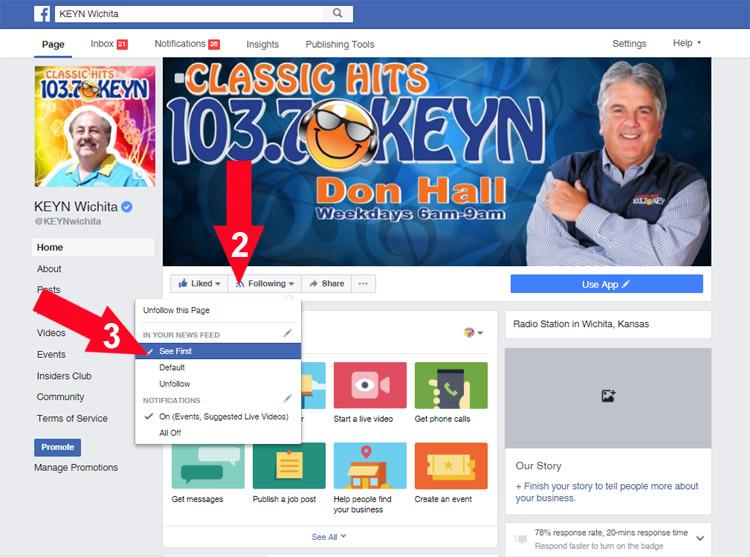Expand See All options link

[x=329, y=537]
